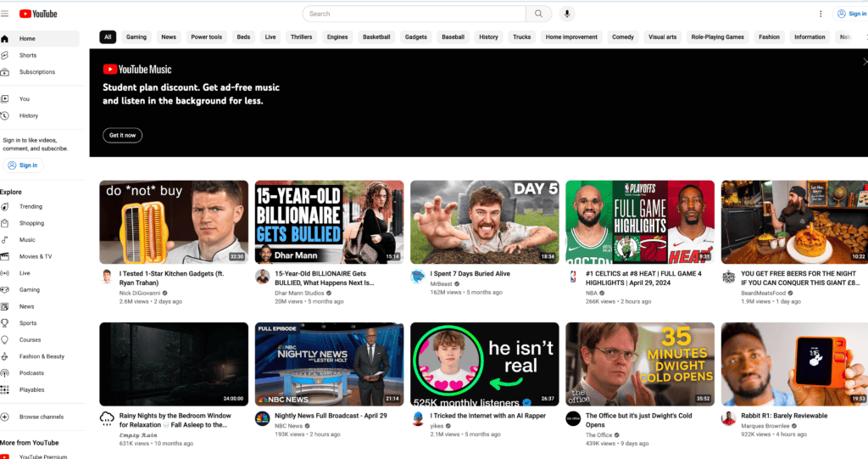Click the Shopping bag icon
Image resolution: width=868 pixels, height=459 pixels.
5,223
